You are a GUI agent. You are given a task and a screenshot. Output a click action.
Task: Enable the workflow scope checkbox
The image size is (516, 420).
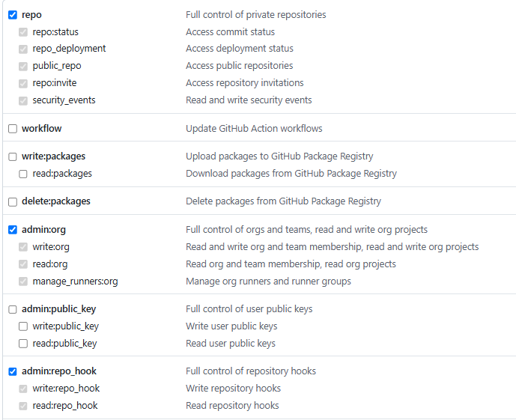pyautogui.click(x=13, y=129)
